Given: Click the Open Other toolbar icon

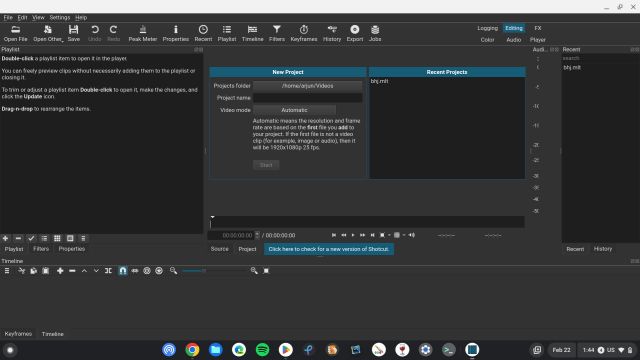Looking at the screenshot, I should 48,33.
